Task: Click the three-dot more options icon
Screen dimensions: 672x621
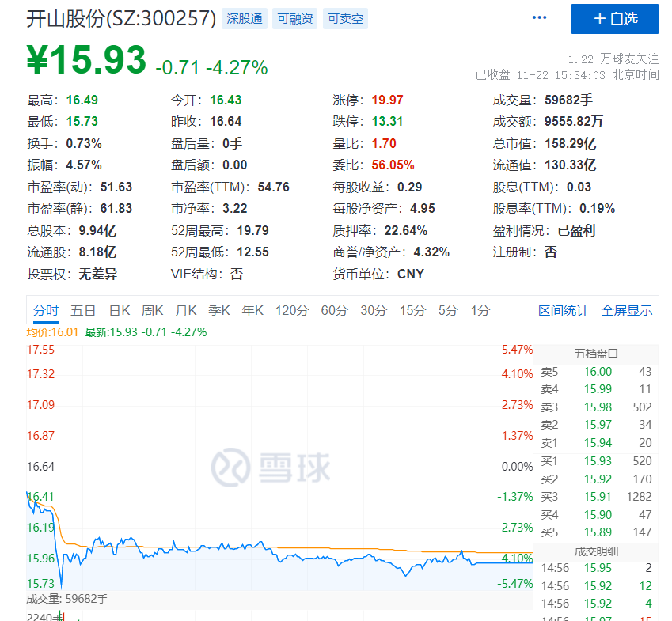Action: point(540,18)
